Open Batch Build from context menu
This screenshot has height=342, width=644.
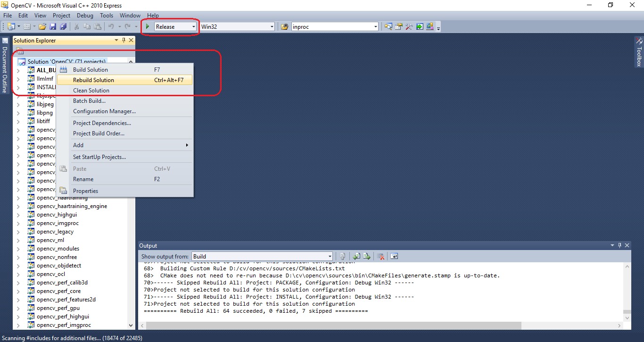124,101
